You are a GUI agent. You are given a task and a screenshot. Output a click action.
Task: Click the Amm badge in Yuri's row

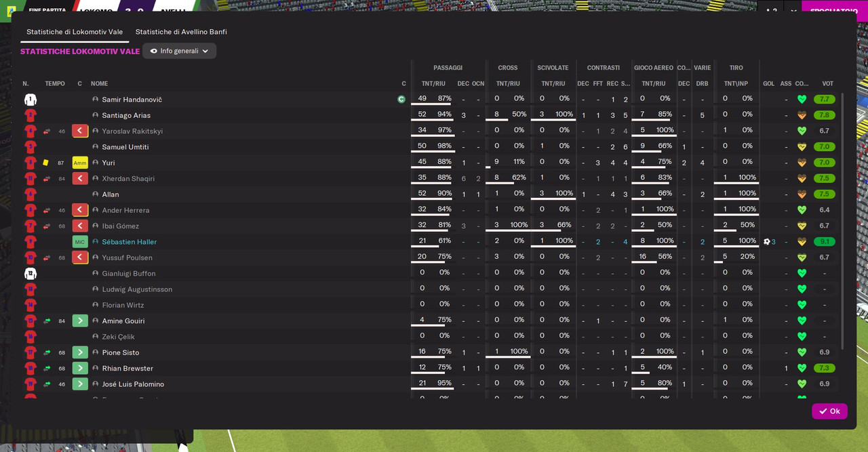click(x=80, y=163)
